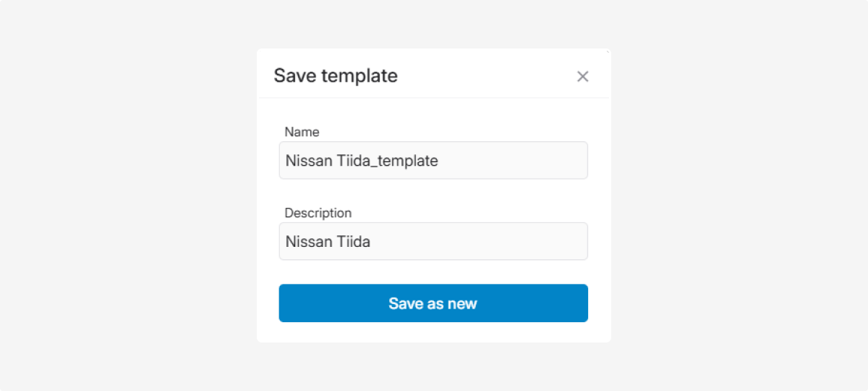Click the _template suffix in the Name field

[407, 161]
